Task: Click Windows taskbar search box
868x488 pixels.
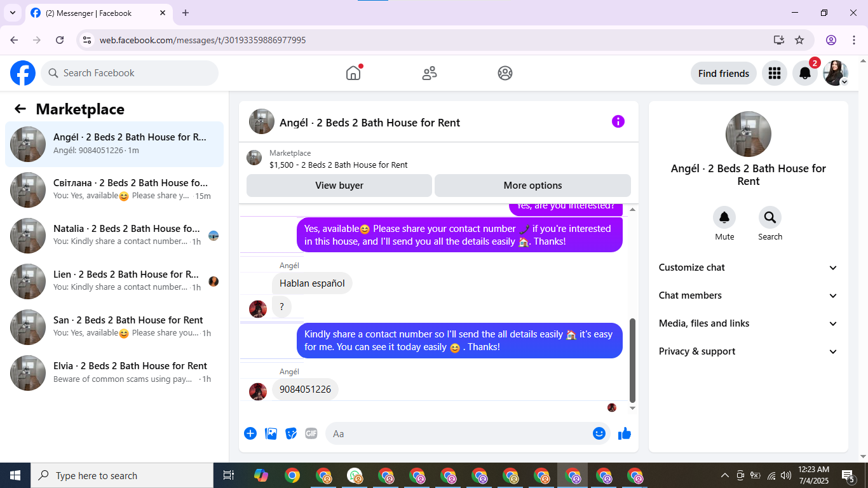Action: [122, 475]
